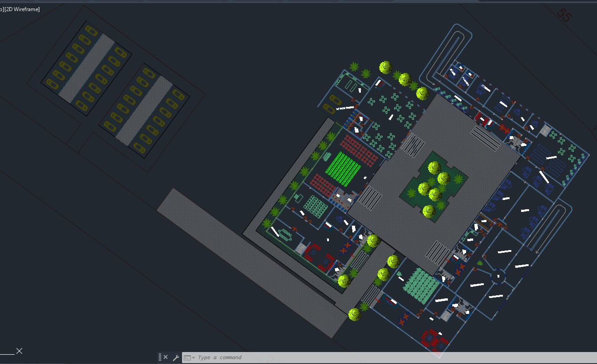Open the view controls menu beside 2D Wireframe

tap(1, 9)
